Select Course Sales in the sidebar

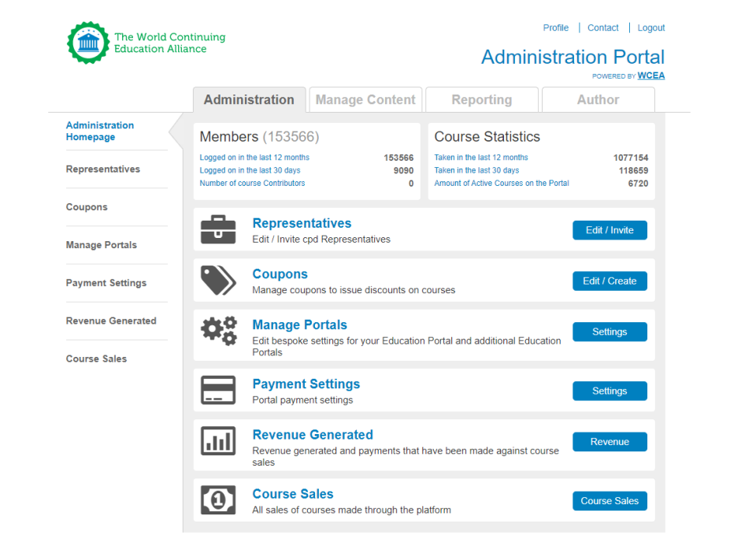[x=96, y=358]
